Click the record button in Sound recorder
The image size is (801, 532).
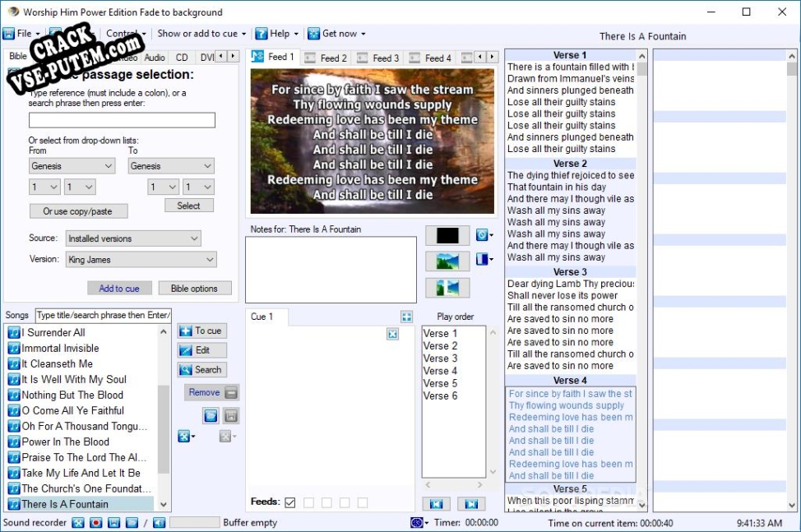click(x=95, y=522)
